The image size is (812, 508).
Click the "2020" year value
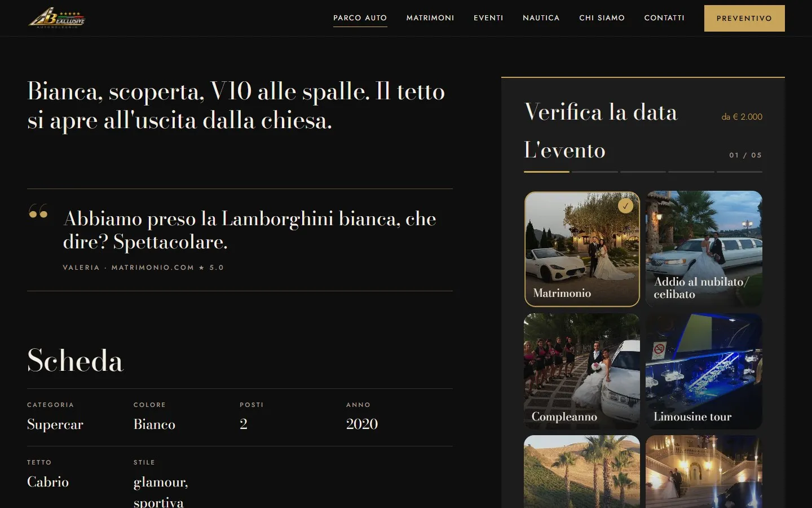click(362, 424)
